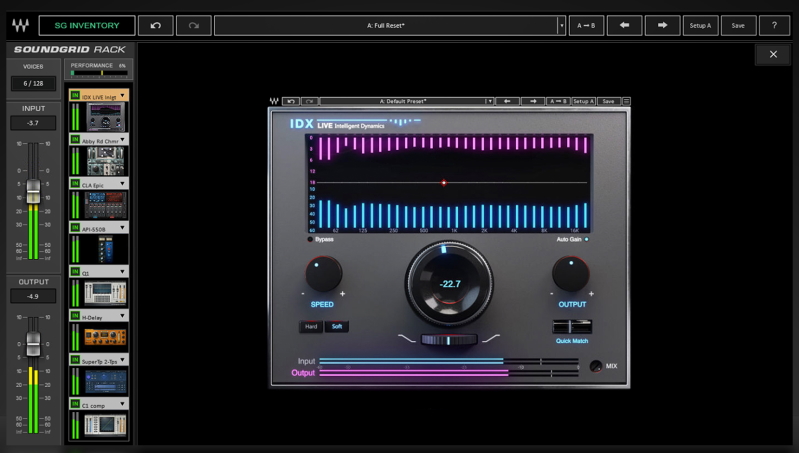Viewport: 799px width, 453px height.
Task: Click the rack INPUT fader handle
Action: point(33,191)
